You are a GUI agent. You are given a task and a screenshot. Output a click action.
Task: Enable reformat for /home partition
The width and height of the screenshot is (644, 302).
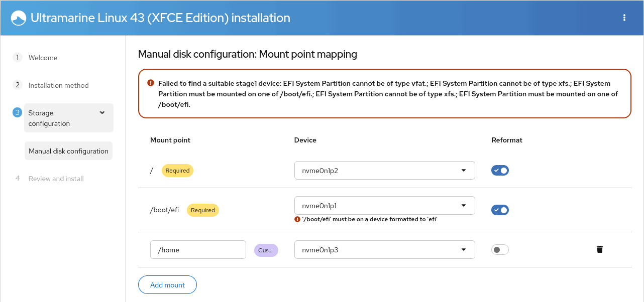click(500, 249)
